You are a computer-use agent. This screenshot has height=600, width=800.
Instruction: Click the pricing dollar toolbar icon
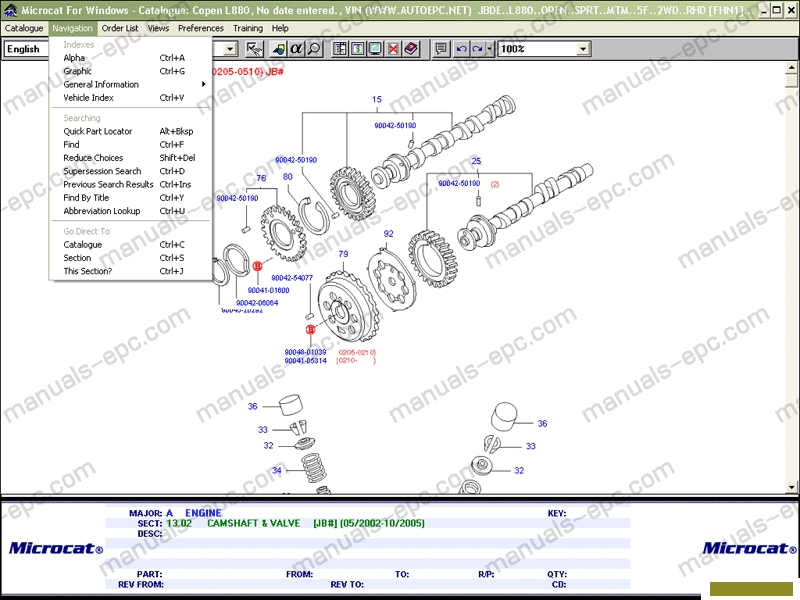[358, 49]
